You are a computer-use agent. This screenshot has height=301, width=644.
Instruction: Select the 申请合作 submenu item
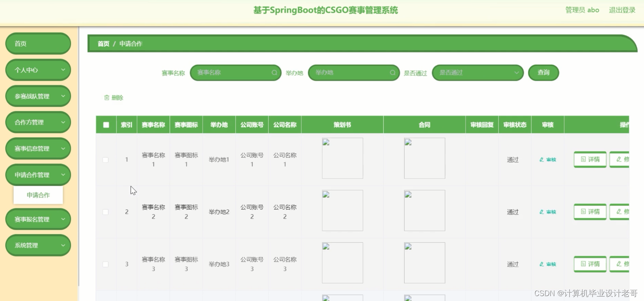[38, 195]
